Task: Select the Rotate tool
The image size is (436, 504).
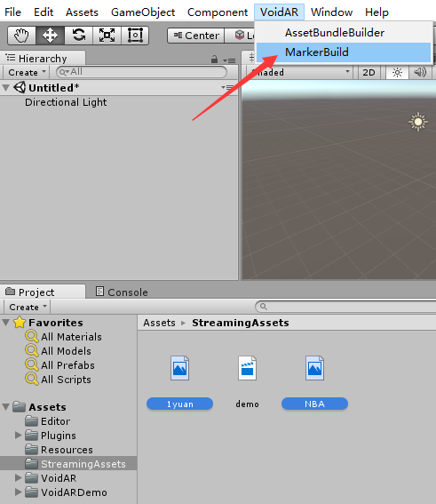Action: click(78, 35)
